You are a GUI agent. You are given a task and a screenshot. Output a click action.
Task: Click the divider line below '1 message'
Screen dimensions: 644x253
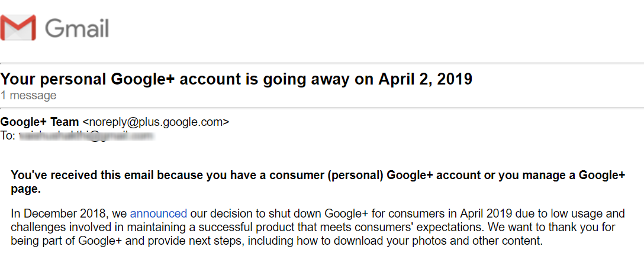pyautogui.click(x=322, y=108)
